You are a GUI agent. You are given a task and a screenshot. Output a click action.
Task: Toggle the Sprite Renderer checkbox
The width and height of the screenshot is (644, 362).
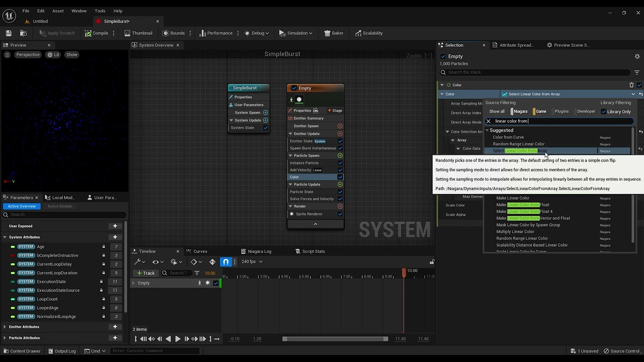pos(340,214)
